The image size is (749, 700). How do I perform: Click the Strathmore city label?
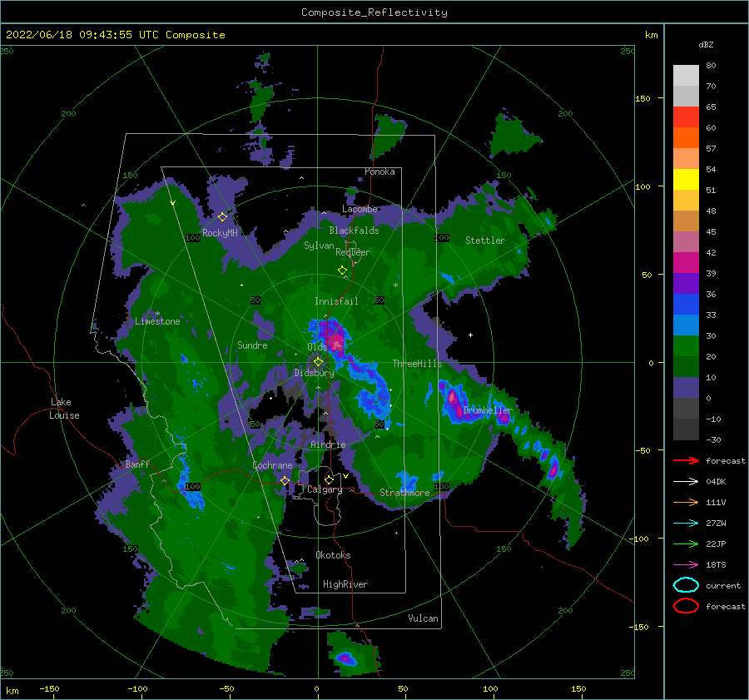point(404,493)
